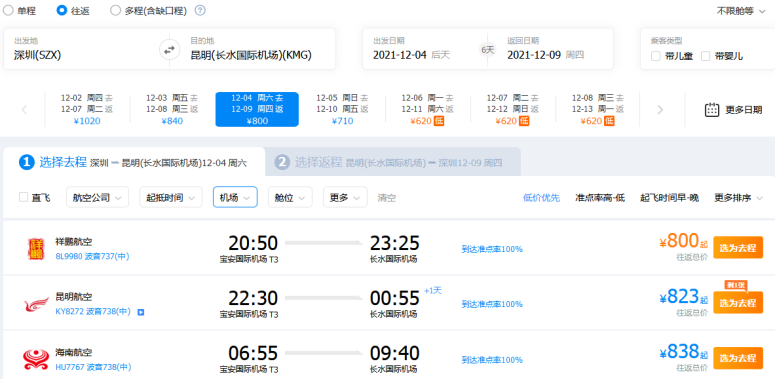This screenshot has width=777, height=379.
Task: Switch to 选择返程 return tab
Action: click(393, 162)
